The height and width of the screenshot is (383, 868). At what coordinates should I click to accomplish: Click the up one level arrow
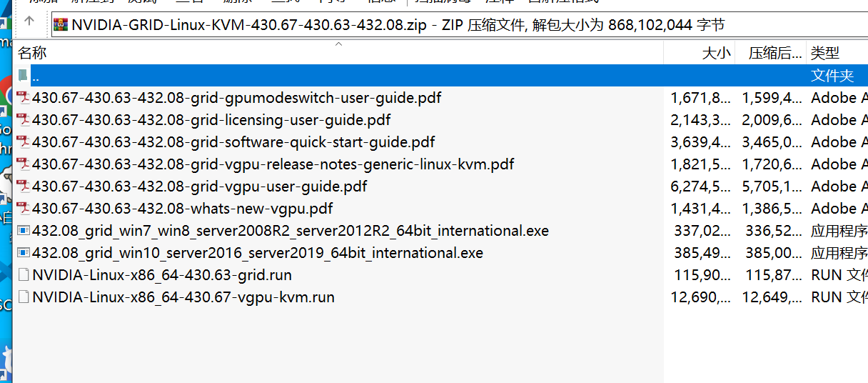point(29,21)
